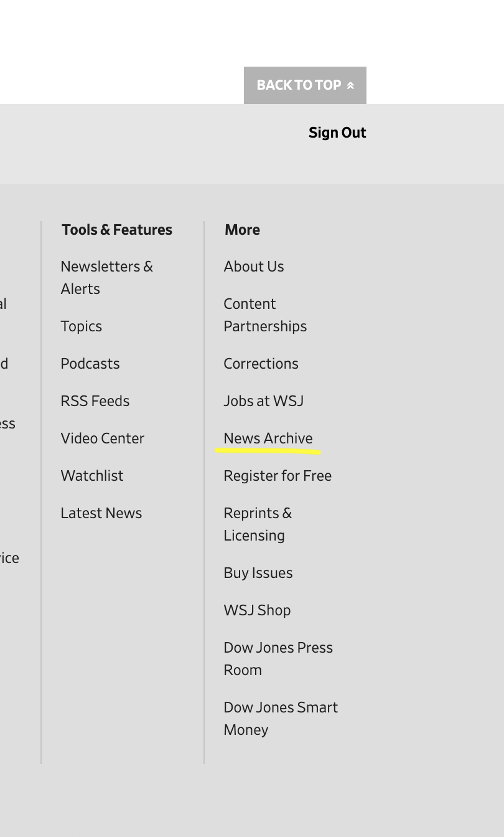Visit the WSJ Shop

point(257,610)
